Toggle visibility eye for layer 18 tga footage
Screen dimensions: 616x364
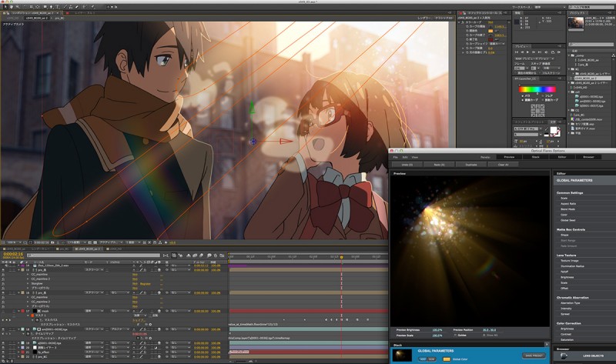[3, 329]
